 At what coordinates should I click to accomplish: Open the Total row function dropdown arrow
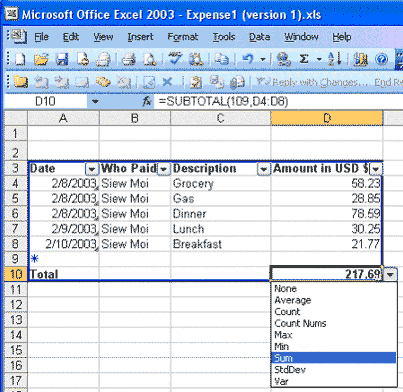(x=390, y=274)
